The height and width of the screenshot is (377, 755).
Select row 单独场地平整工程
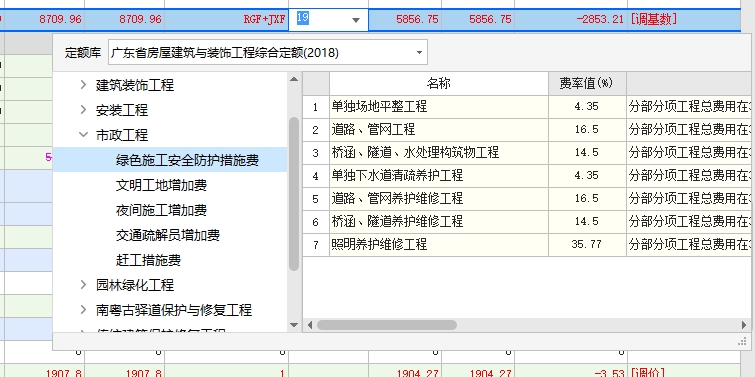tap(439, 106)
